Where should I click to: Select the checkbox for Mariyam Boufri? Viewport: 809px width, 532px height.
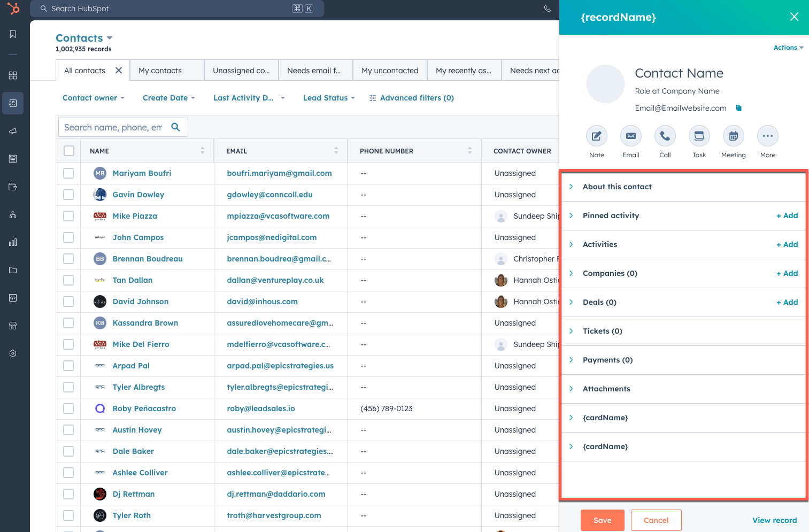68,173
